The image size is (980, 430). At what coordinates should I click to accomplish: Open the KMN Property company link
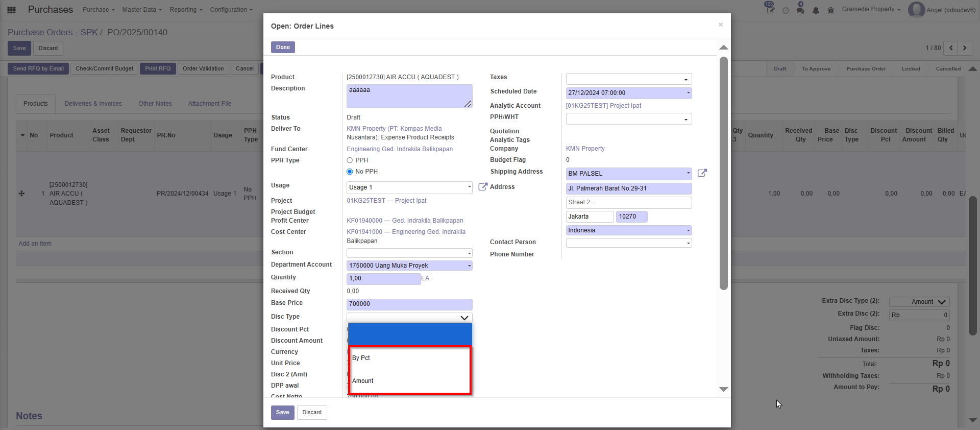click(585, 149)
